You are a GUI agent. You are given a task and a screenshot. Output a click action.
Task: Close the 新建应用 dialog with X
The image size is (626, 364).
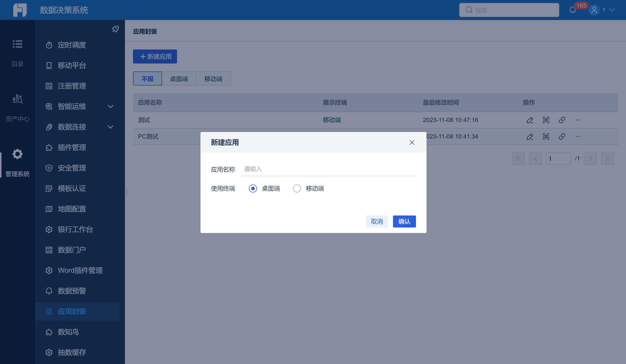pos(412,142)
